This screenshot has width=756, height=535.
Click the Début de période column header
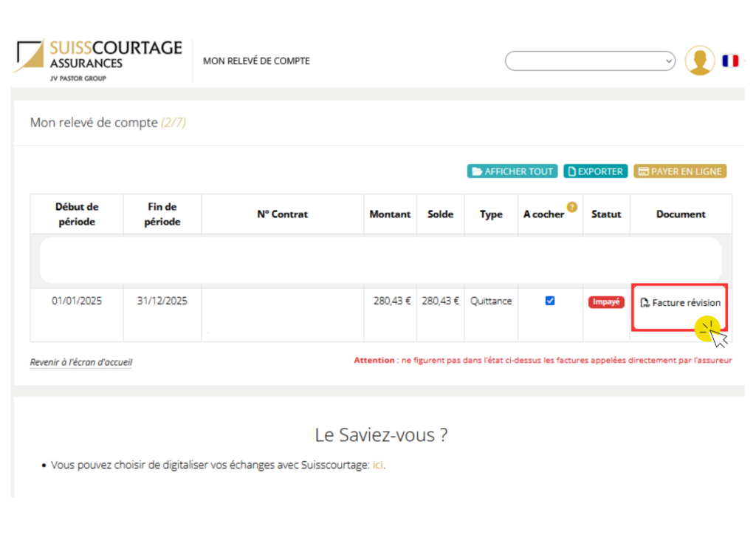(77, 214)
